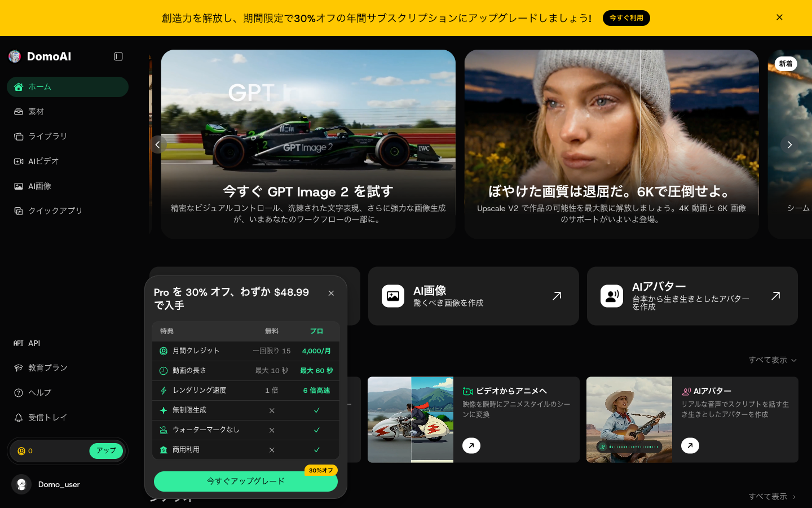Click the 動画の長さ clock icon

(164, 371)
